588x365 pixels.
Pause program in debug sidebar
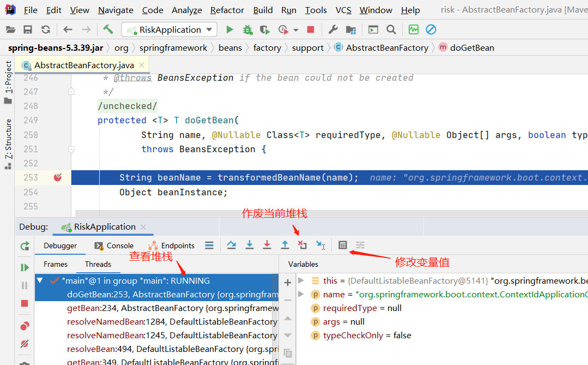coord(25,286)
